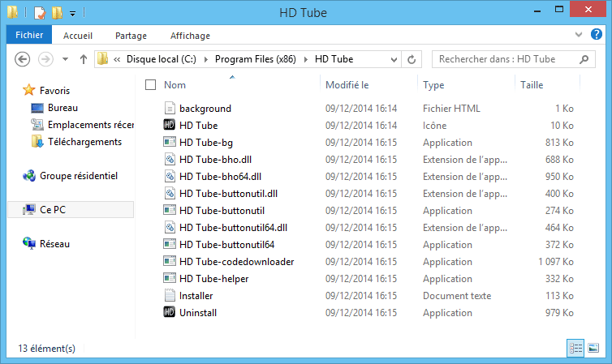Tick the select-all checkbox beside Nom
Image resolution: width=612 pixels, height=364 pixels.
pyautogui.click(x=150, y=85)
